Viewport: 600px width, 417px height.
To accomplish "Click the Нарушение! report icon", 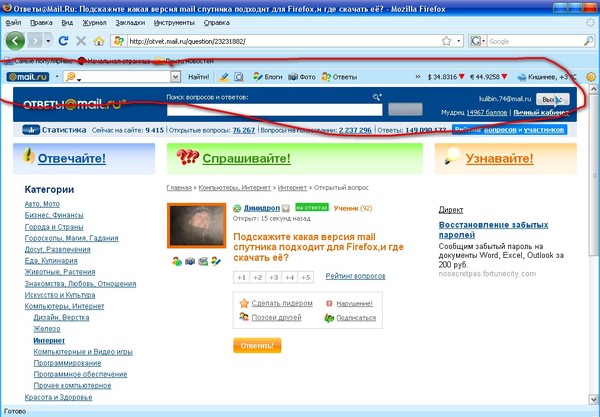I will point(330,303).
